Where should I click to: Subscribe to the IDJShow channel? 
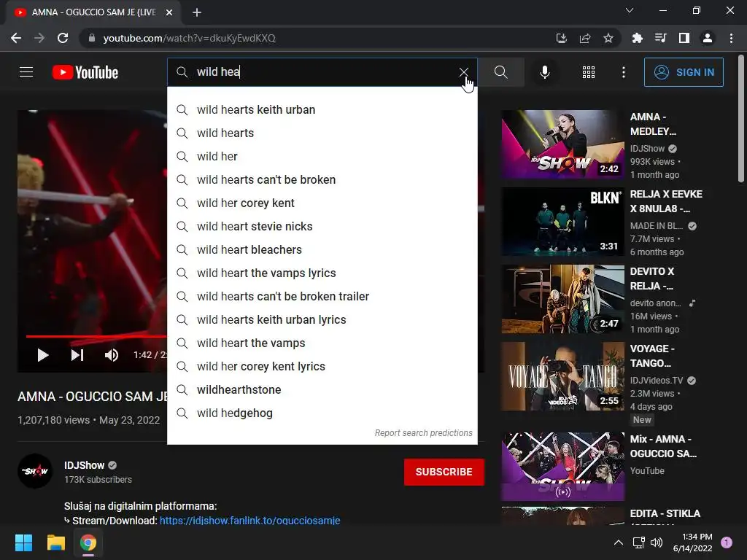tap(444, 472)
